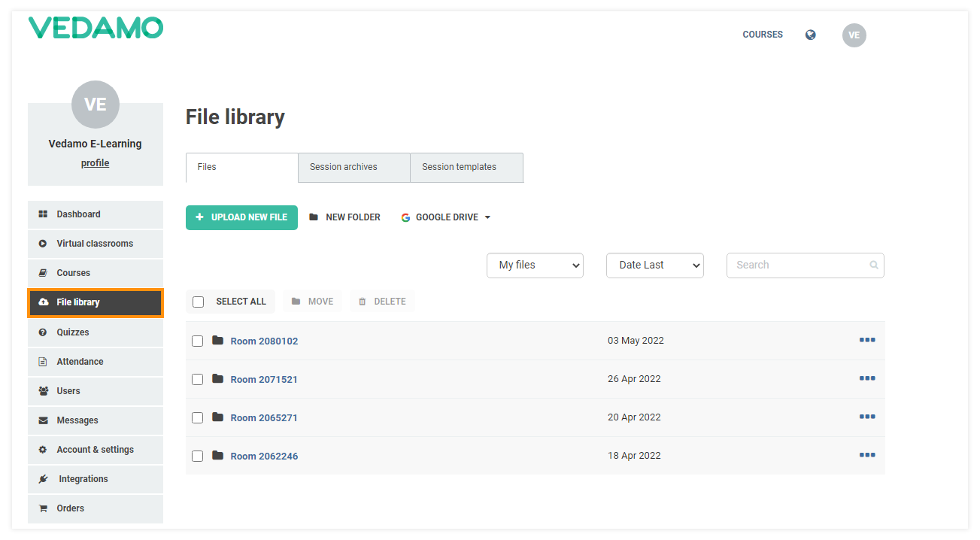
Task: Tick the Select All checkbox
Action: (199, 302)
